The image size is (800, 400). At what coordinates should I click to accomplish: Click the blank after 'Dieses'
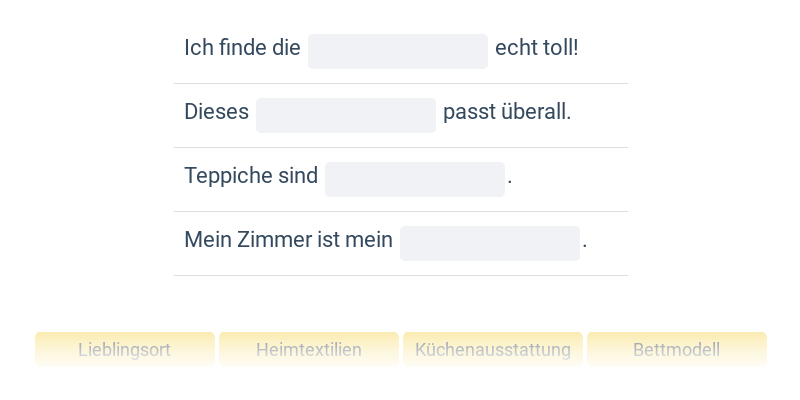click(x=346, y=115)
